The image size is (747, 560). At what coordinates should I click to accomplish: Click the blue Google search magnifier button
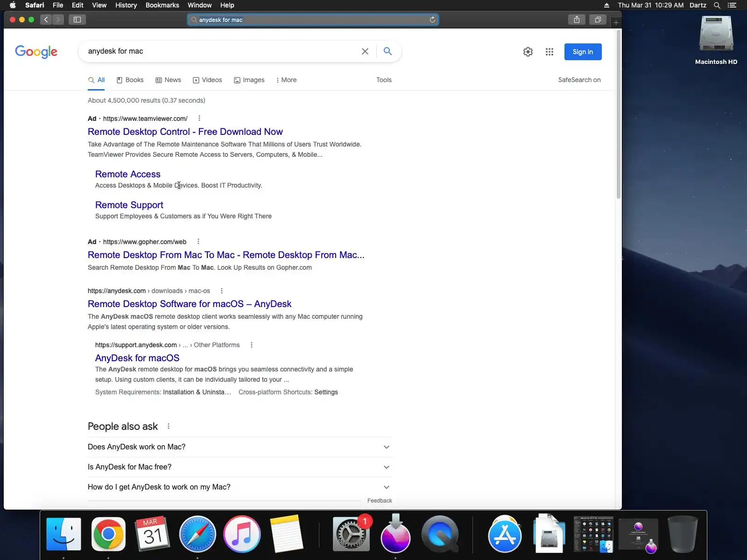(x=388, y=51)
